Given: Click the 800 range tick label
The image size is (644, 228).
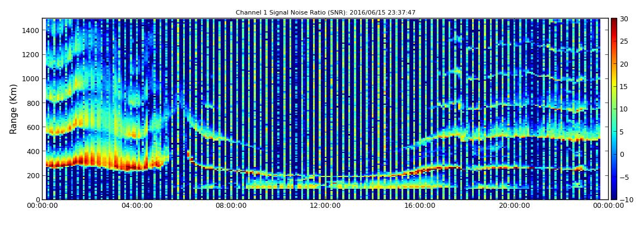Looking at the screenshot, I should click(33, 103).
